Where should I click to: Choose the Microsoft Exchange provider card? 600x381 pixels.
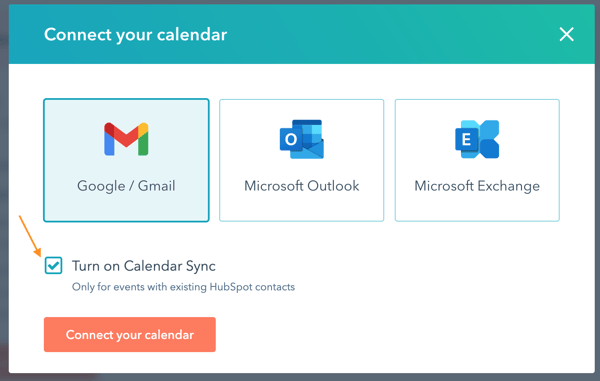[477, 160]
